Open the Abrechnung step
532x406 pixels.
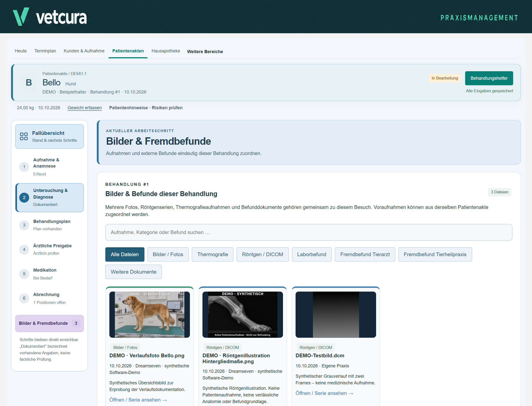[x=50, y=298]
